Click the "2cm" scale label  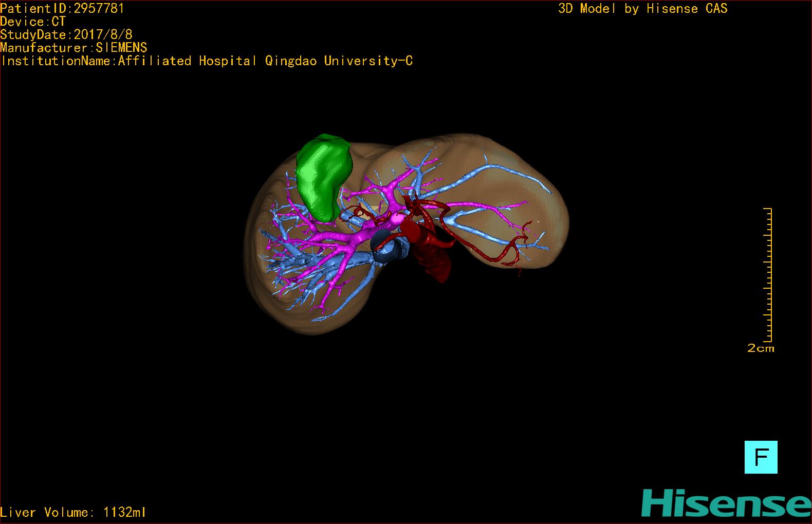pos(761,348)
